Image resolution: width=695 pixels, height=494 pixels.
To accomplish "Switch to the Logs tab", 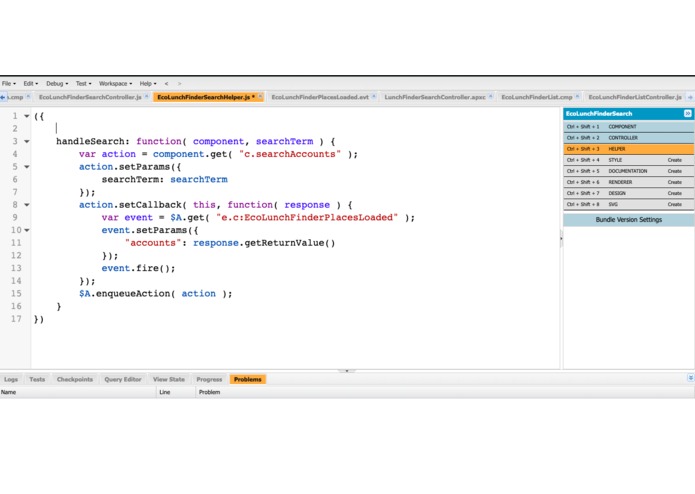I will point(11,379).
